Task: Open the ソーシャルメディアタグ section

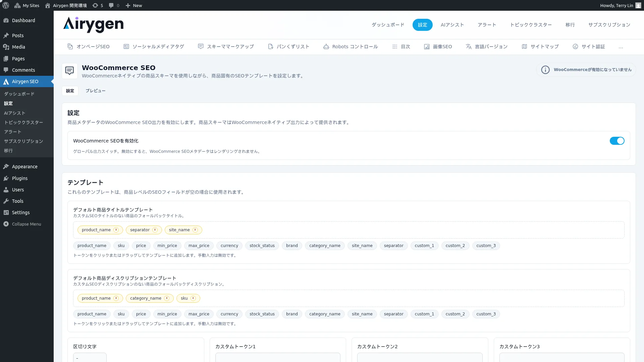Action: [x=154, y=47]
